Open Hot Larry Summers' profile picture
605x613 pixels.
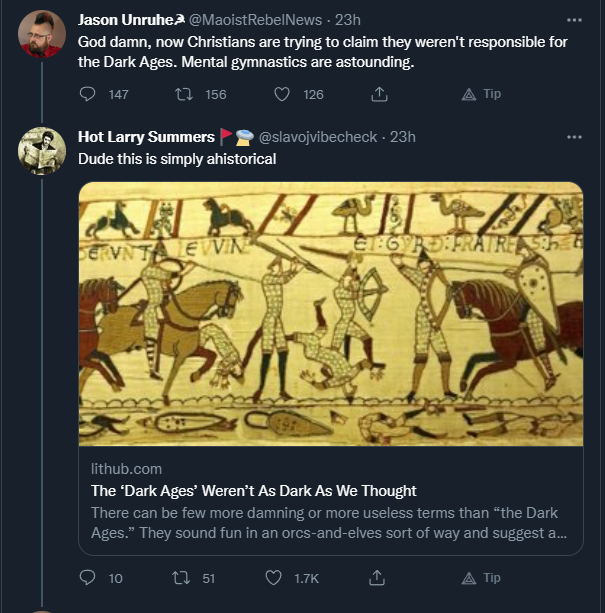pyautogui.click(x=42, y=151)
